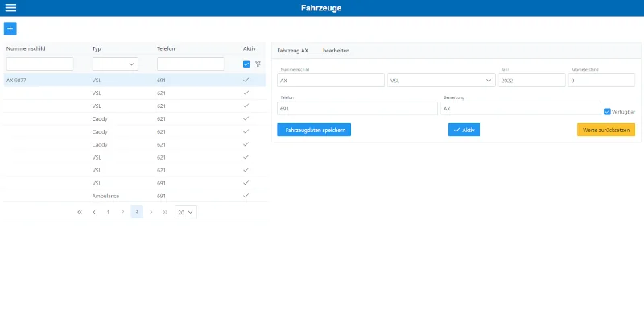Switch to page 2 of the list
Image resolution: width=644 pixels, height=311 pixels.
click(122, 212)
